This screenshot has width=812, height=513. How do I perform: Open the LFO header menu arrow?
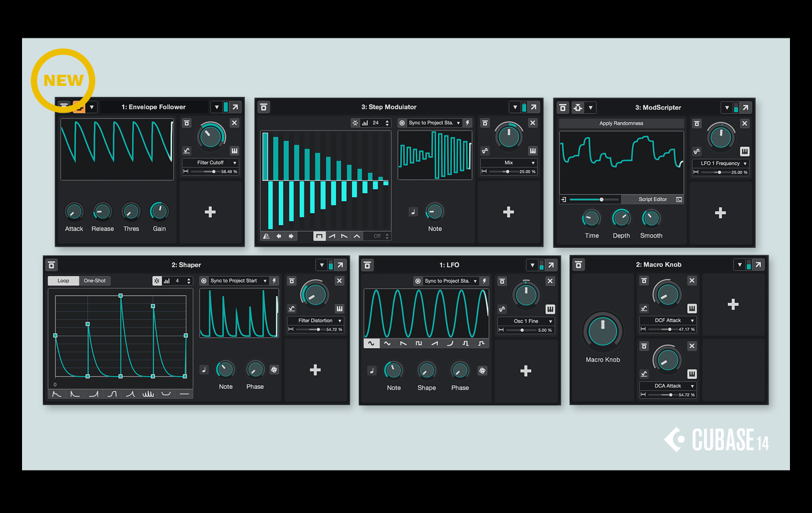click(x=532, y=265)
